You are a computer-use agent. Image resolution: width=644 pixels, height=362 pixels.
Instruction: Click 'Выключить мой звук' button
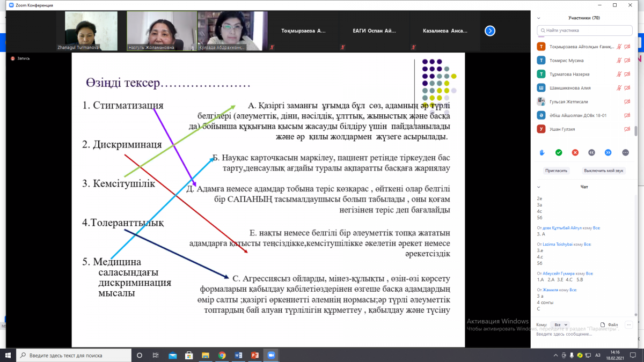pos(604,171)
